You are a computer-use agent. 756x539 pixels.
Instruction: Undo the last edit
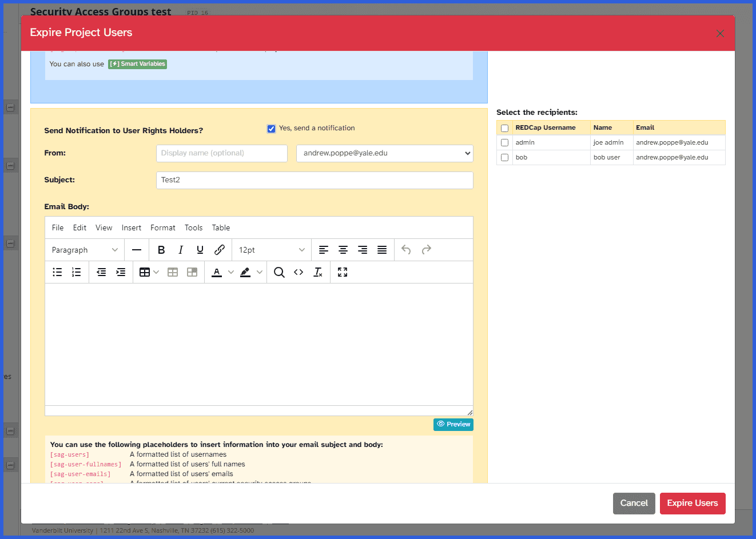click(406, 250)
